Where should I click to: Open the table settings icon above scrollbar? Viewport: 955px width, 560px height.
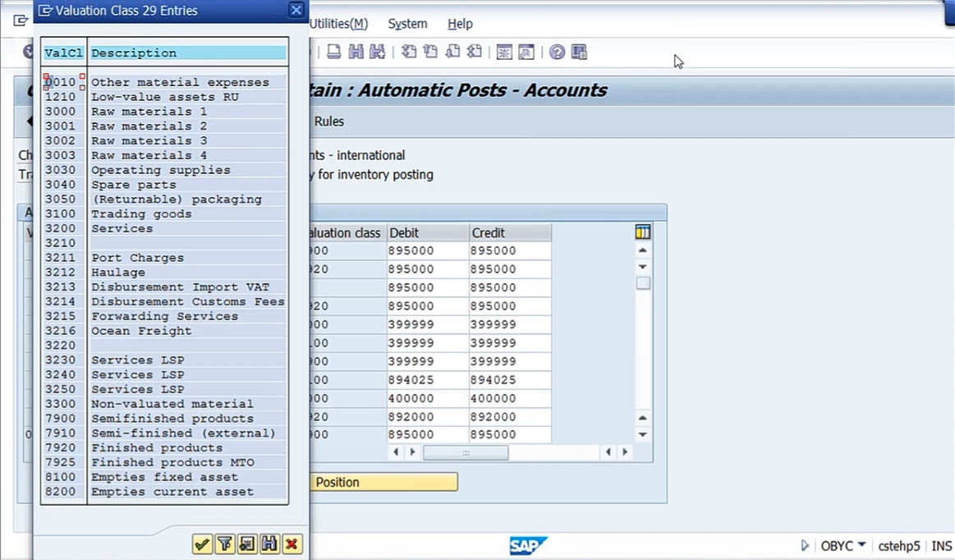(643, 232)
